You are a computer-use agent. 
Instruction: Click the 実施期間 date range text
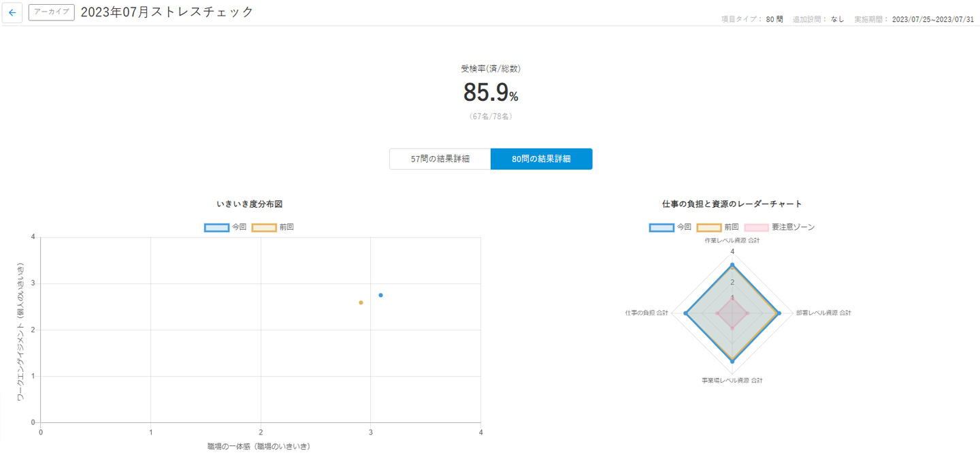914,19
